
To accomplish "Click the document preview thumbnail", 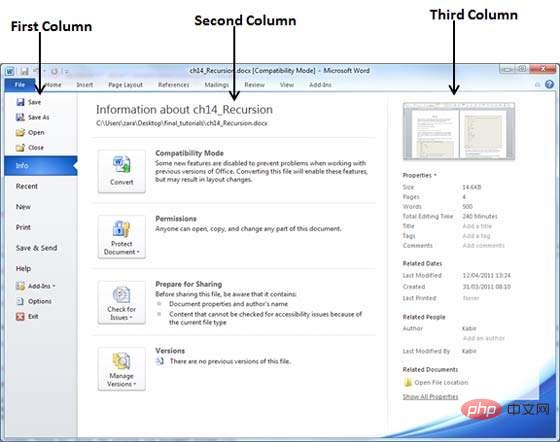I will pyautogui.click(x=459, y=131).
